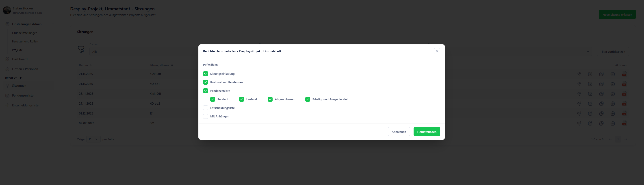Go to Dashboard in the sidebar
This screenshot has width=644, height=185.
[20, 59]
